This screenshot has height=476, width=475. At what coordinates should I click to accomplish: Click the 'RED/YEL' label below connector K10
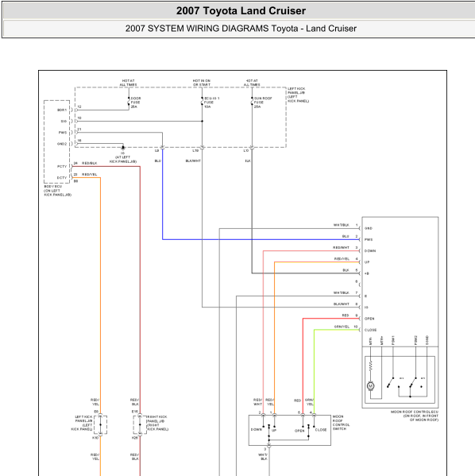click(x=95, y=457)
